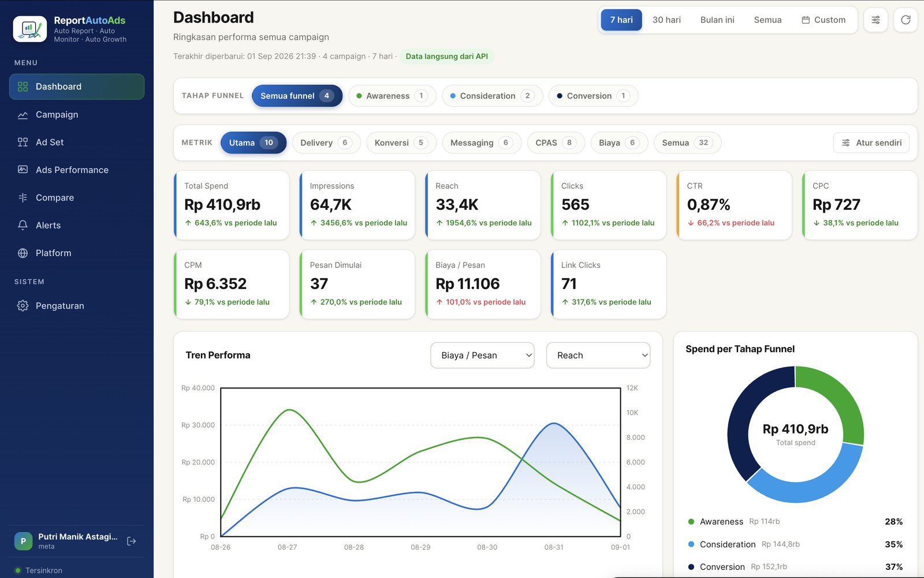The height and width of the screenshot is (578, 924).
Task: Click the Reach 33,4K metric card
Action: coord(483,205)
